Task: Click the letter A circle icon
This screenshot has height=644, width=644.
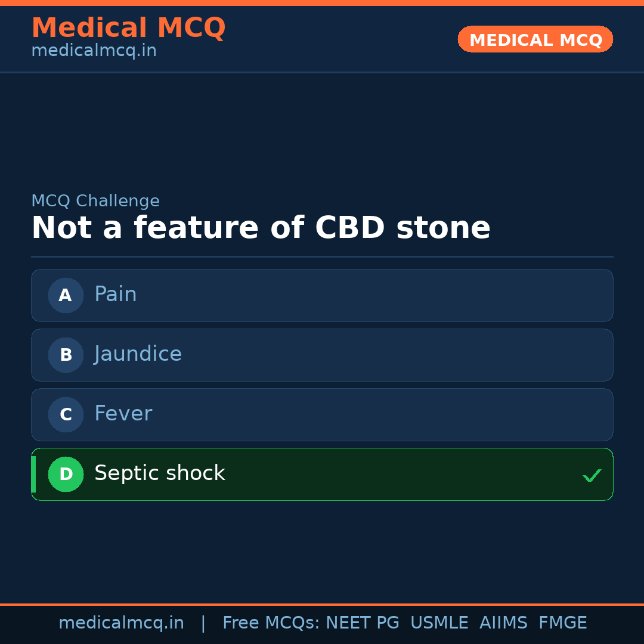Action: tap(66, 295)
